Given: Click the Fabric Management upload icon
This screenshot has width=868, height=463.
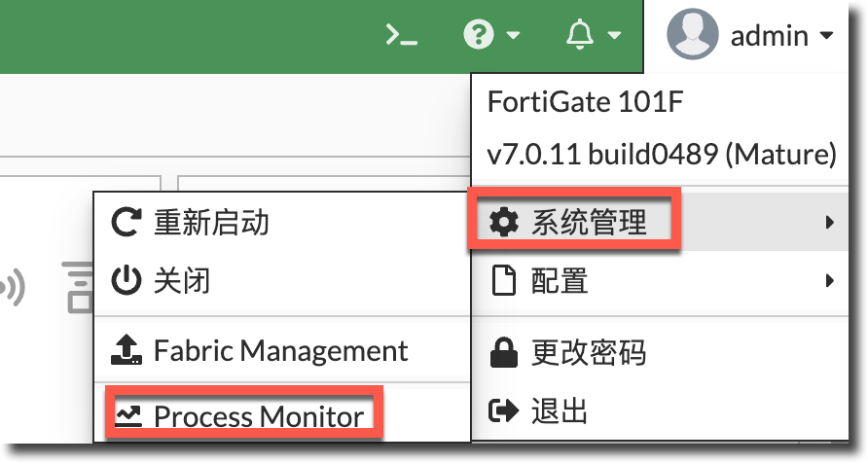Looking at the screenshot, I should click(x=127, y=350).
